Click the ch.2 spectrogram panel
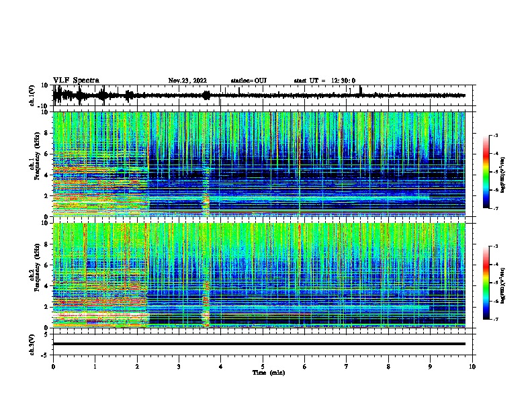 pyautogui.click(x=259, y=275)
